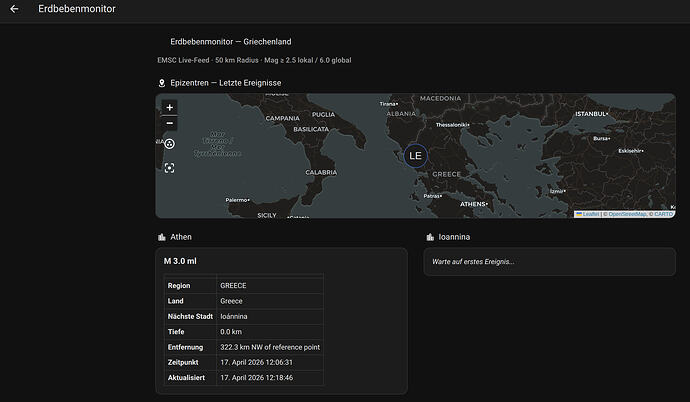Click the 322.3 km NW distance value
Screen dimensions: 690x402
[270, 347]
